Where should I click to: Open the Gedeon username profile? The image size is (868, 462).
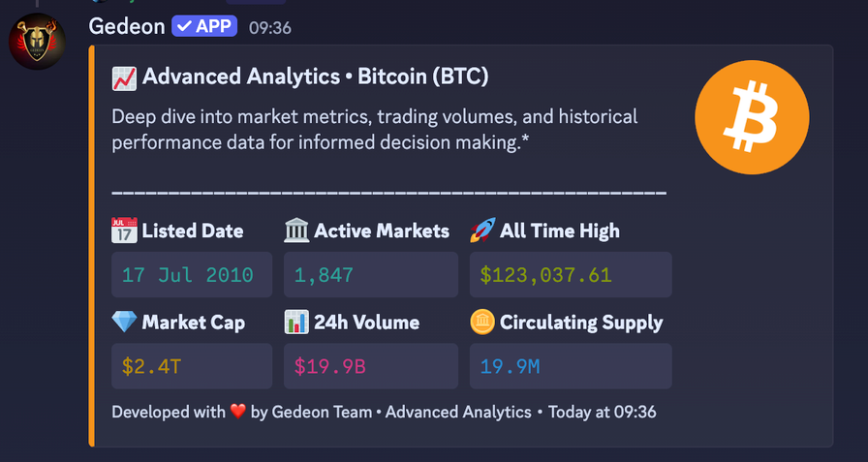click(127, 26)
